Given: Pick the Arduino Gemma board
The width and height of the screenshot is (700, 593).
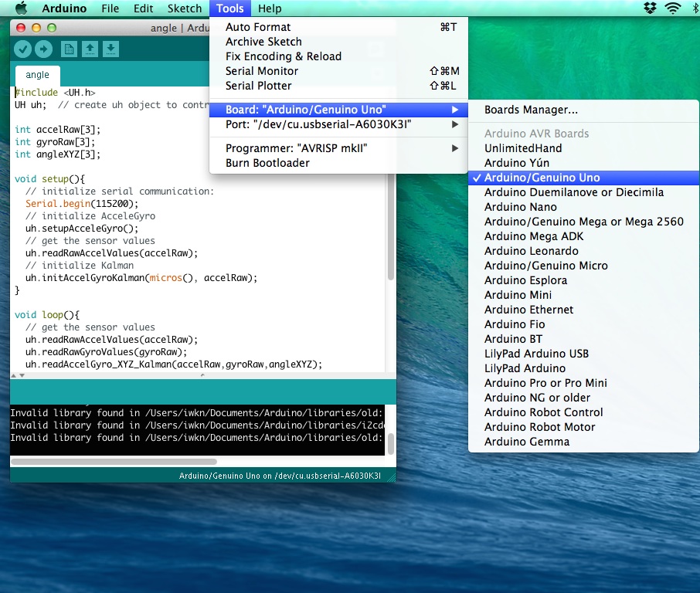Looking at the screenshot, I should click(583, 442).
